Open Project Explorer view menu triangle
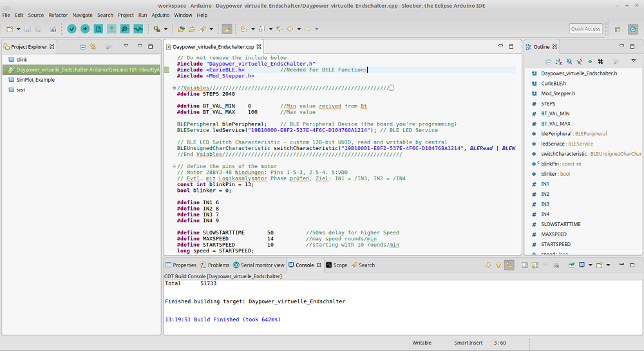The image size is (644, 351). point(126,46)
